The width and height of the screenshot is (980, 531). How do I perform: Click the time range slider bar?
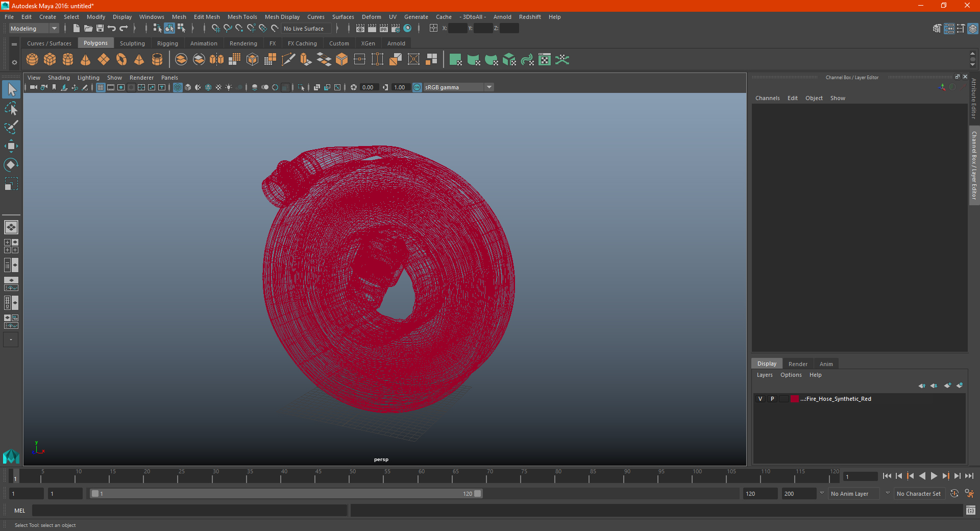286,494
